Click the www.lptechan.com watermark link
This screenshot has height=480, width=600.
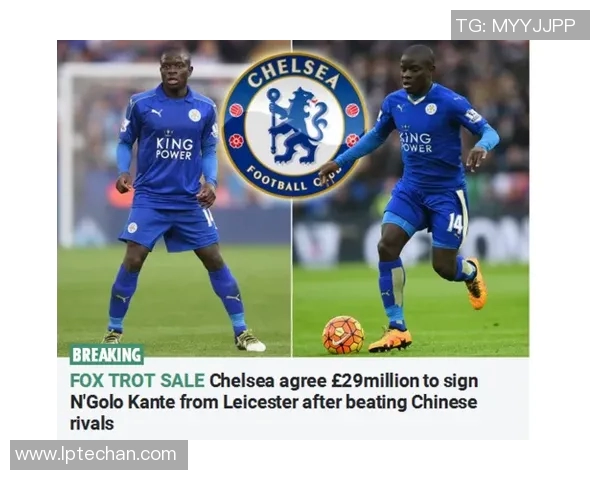point(99,455)
